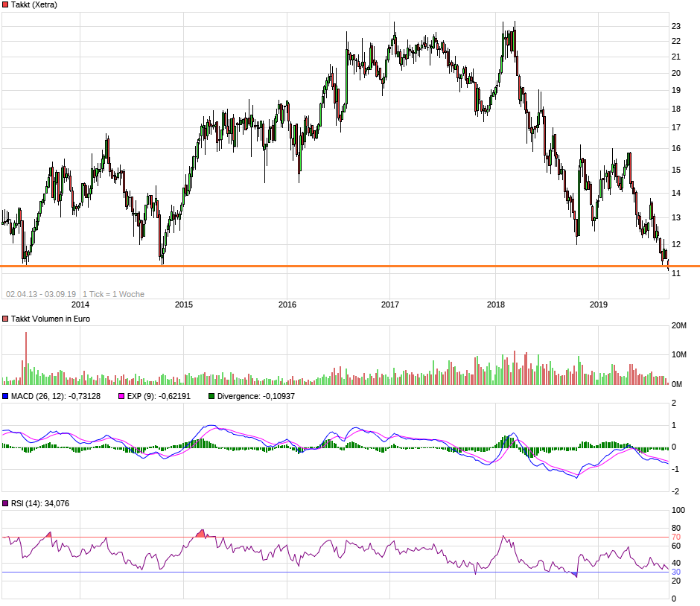Select the 2016 year label on the time axis

click(x=287, y=305)
